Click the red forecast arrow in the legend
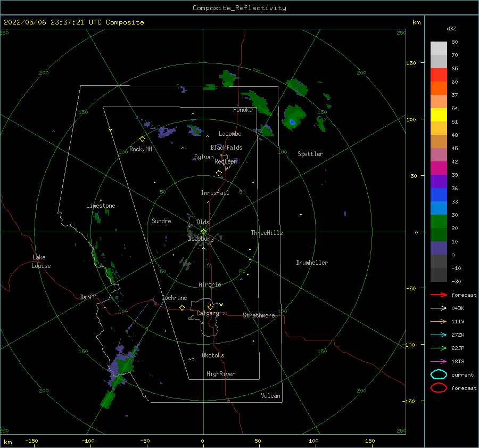 439,295
